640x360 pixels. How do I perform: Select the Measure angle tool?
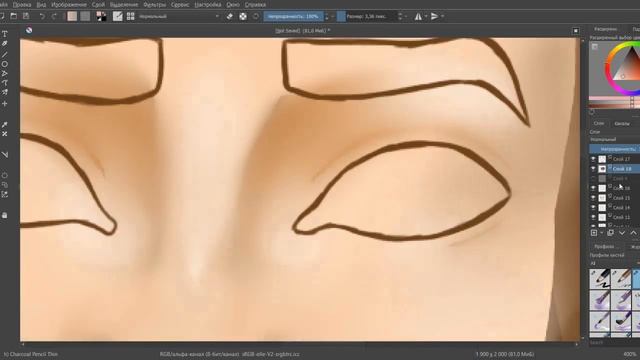(4, 155)
